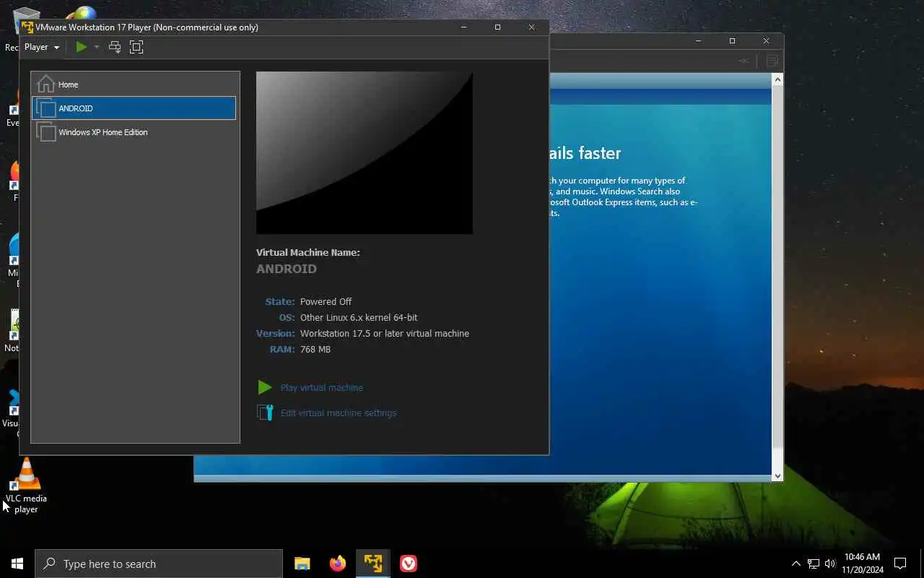Select Windows XP Home Edition virtual machine
The height and width of the screenshot is (578, 924).
point(135,132)
